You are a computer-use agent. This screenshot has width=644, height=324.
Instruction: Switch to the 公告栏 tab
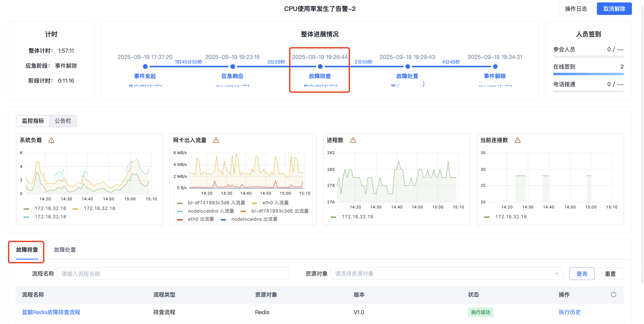point(63,121)
